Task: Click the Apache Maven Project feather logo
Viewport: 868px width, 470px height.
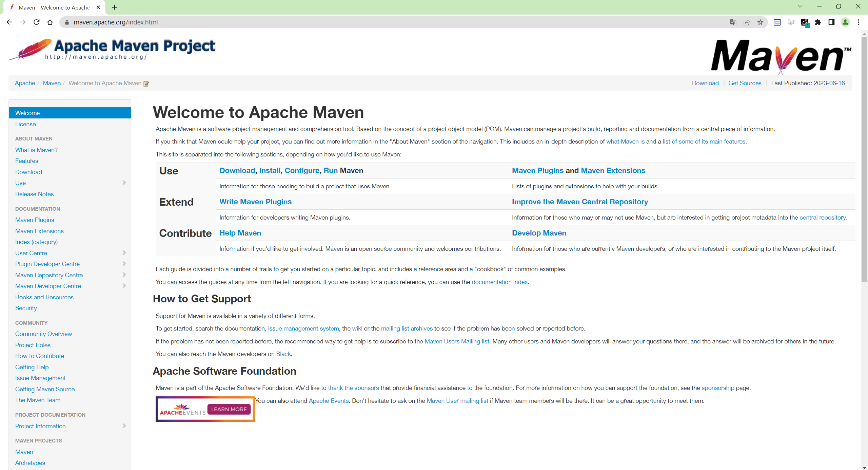Action: (x=112, y=49)
